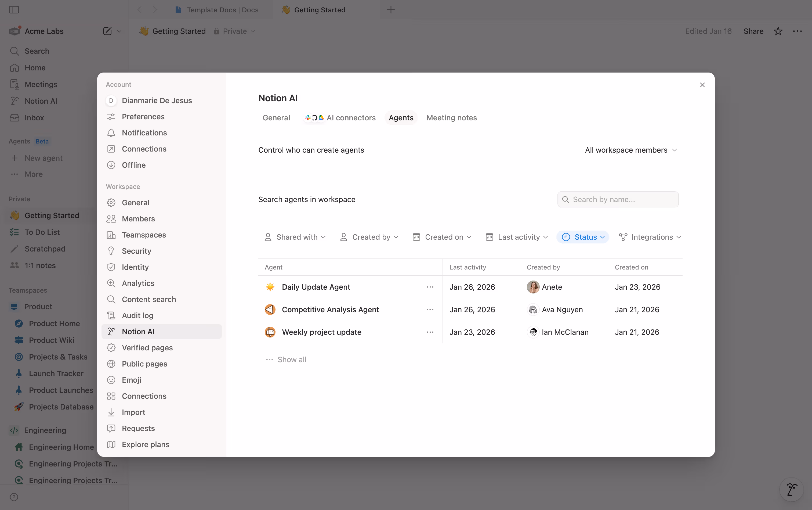Select Notion AI in the sidebar

tap(39, 101)
